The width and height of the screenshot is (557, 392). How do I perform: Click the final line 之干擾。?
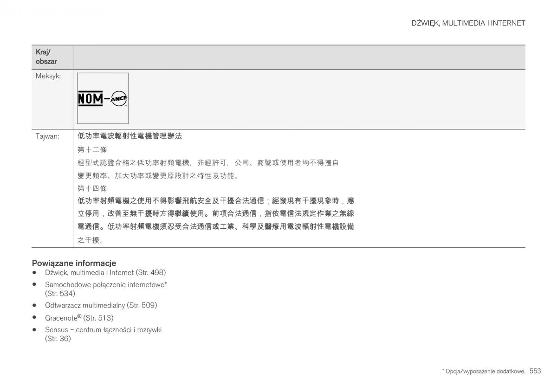(90, 240)
